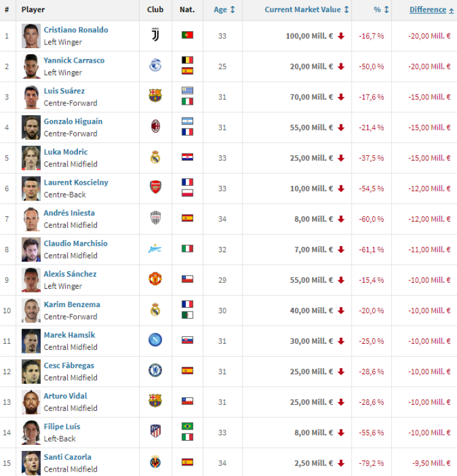Image resolution: width=457 pixels, height=476 pixels.
Task: Toggle sorting on the Difference column
Action: coord(431,10)
